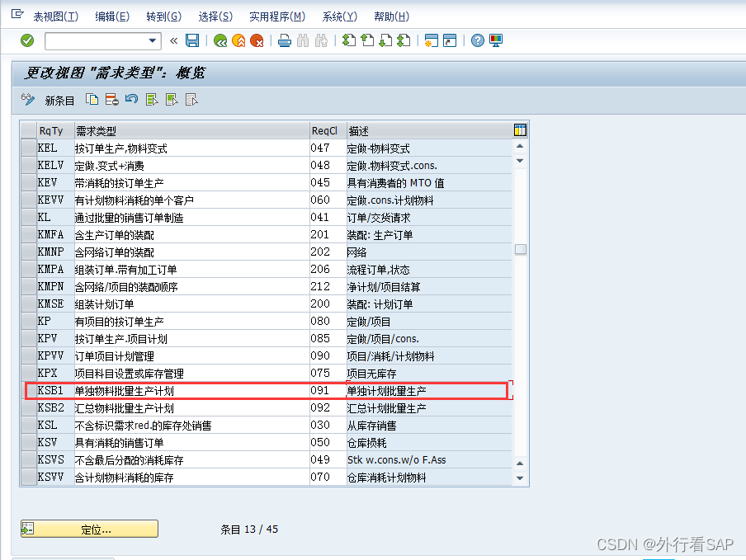Click the Create New Session icon

coord(431,40)
